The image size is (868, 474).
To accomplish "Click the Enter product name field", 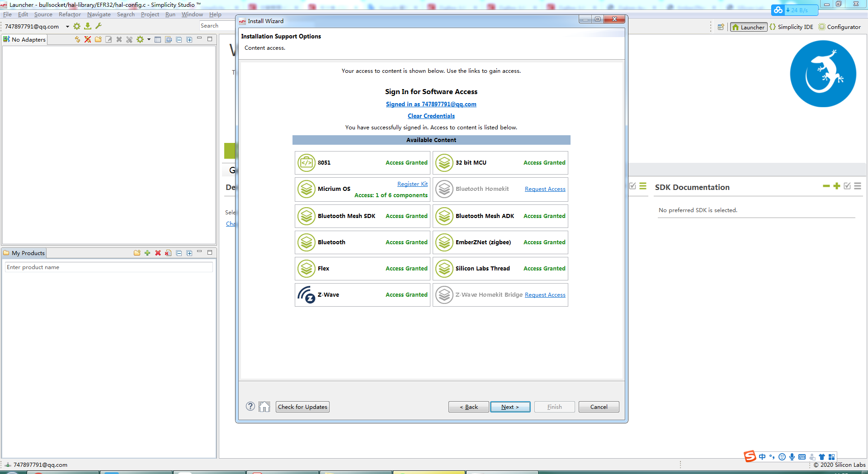I will 108,267.
